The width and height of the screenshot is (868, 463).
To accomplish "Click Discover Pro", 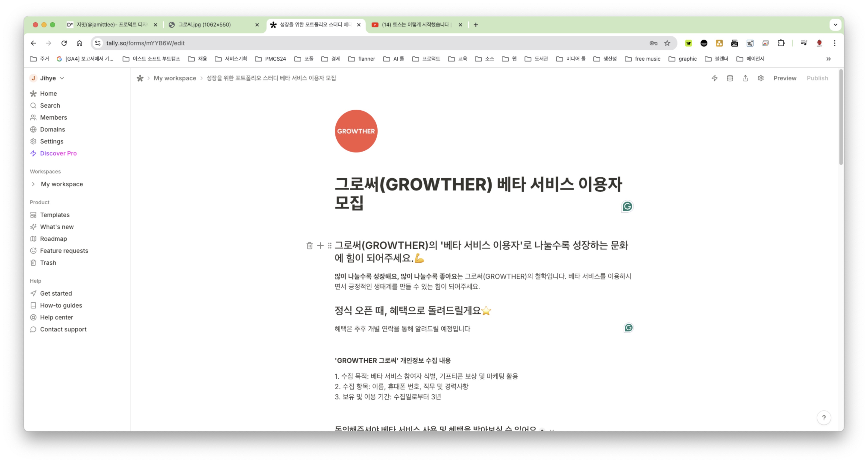I will [58, 153].
